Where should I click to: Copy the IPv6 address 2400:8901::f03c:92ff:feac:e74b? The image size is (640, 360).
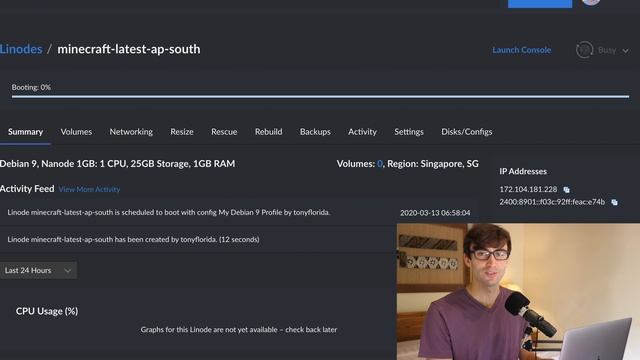click(x=614, y=202)
